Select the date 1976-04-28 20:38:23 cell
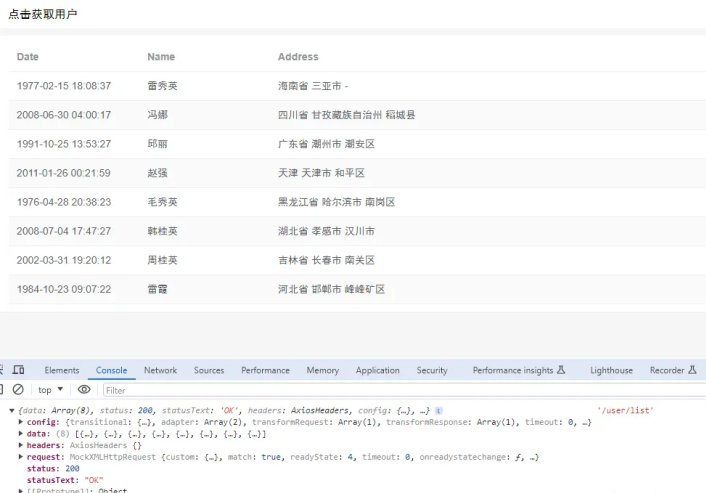The image size is (706, 493). pos(64,202)
